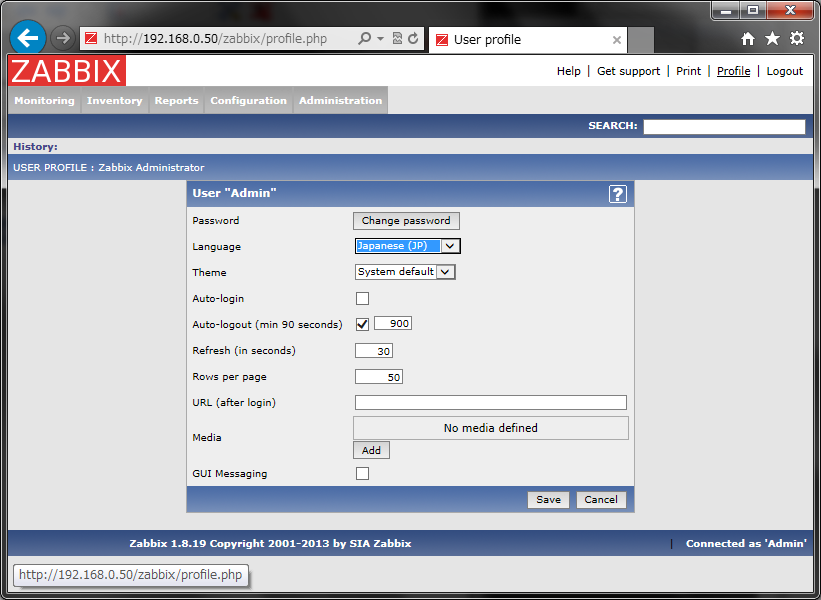Open the Inventory menu

point(115,101)
